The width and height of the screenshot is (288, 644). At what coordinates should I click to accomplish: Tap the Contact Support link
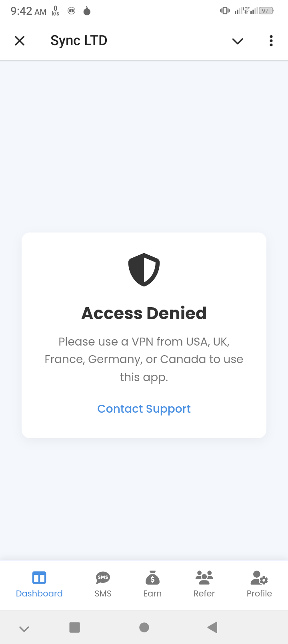click(144, 409)
